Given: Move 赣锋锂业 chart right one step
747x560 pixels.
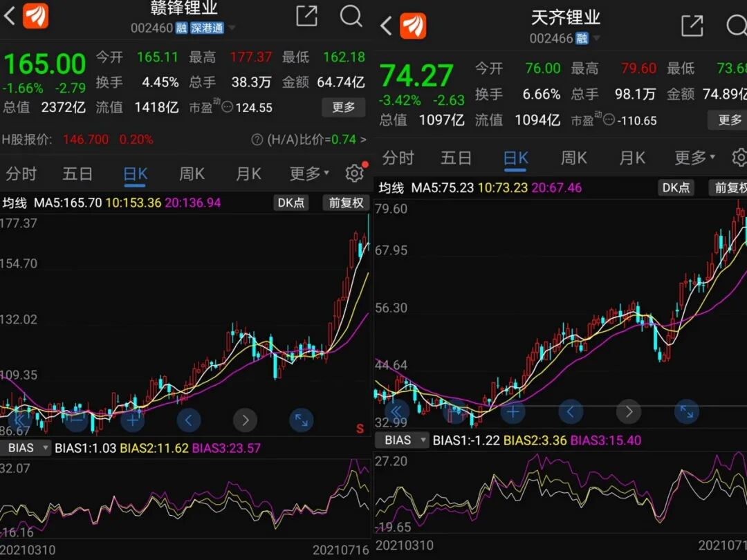Looking at the screenshot, I should pos(245,420).
